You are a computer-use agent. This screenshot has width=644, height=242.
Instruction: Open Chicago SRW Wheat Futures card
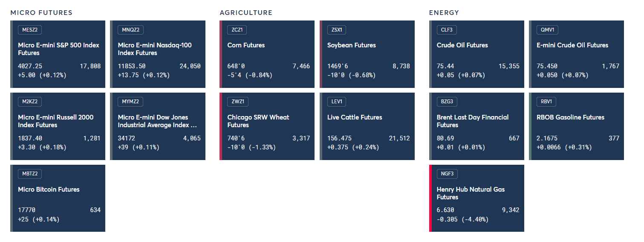(x=267, y=126)
